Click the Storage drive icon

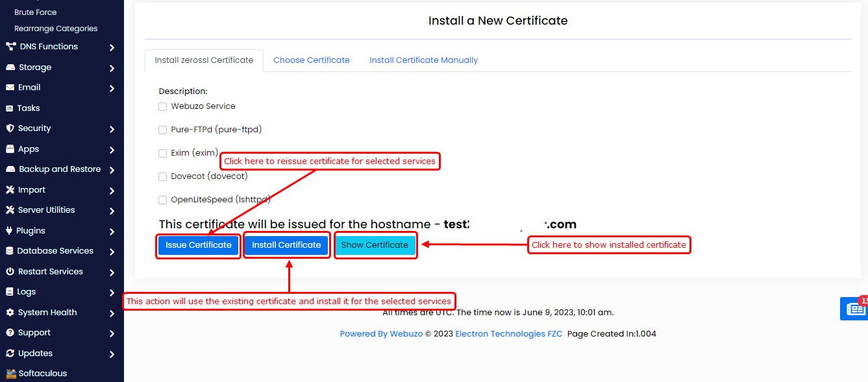point(10,67)
